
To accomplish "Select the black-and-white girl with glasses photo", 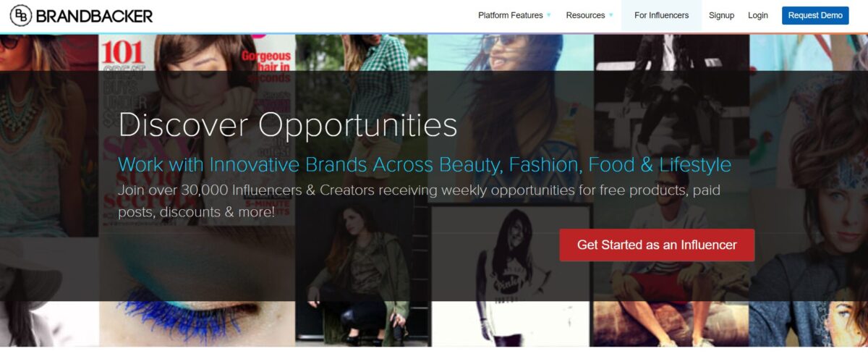I will 512,275.
